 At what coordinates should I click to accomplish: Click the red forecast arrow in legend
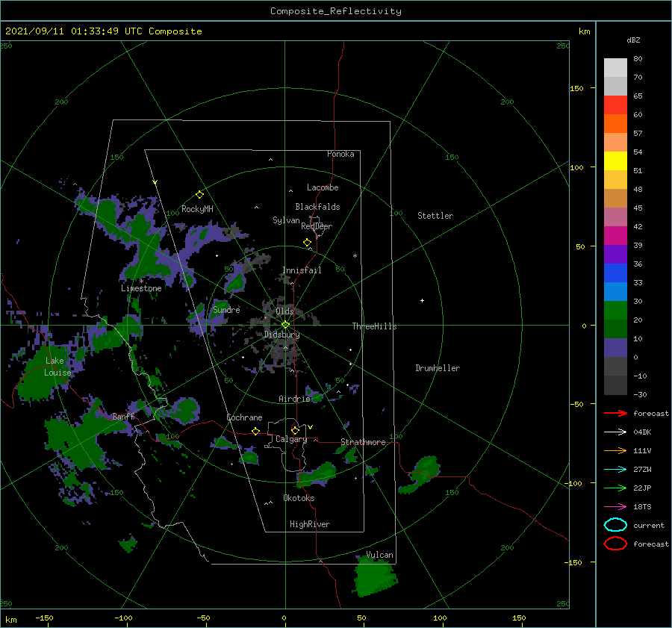tap(615, 413)
